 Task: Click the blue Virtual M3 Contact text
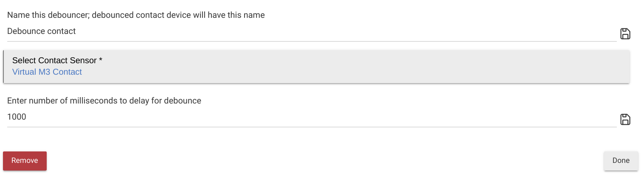coord(47,72)
